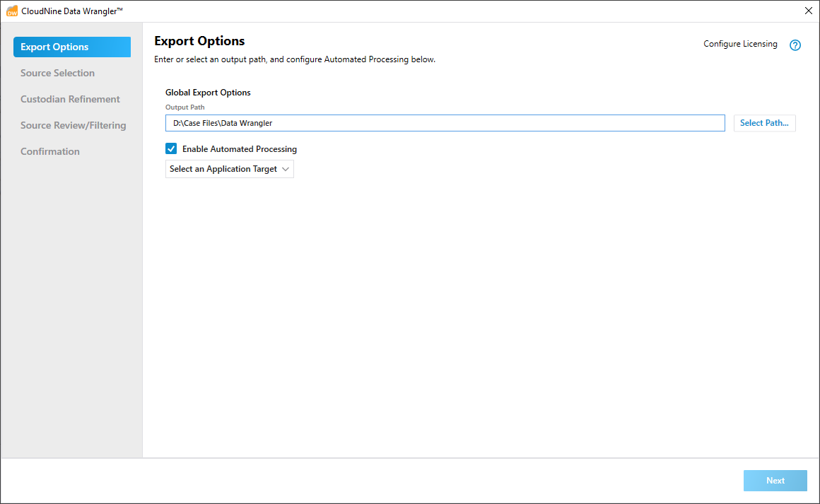Open Configure Licensing link
The image size is (820, 504).
(740, 44)
